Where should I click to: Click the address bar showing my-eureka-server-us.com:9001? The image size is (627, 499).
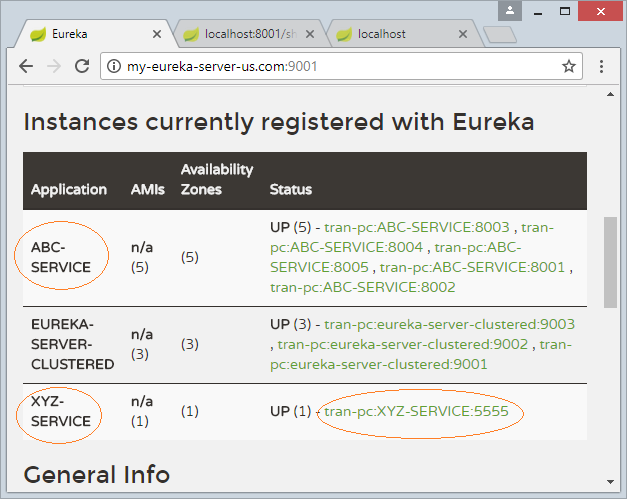coord(341,66)
